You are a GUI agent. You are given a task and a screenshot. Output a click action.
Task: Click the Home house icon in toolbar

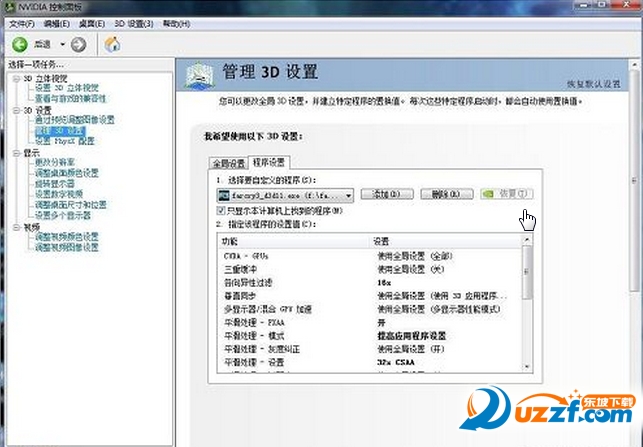point(112,44)
